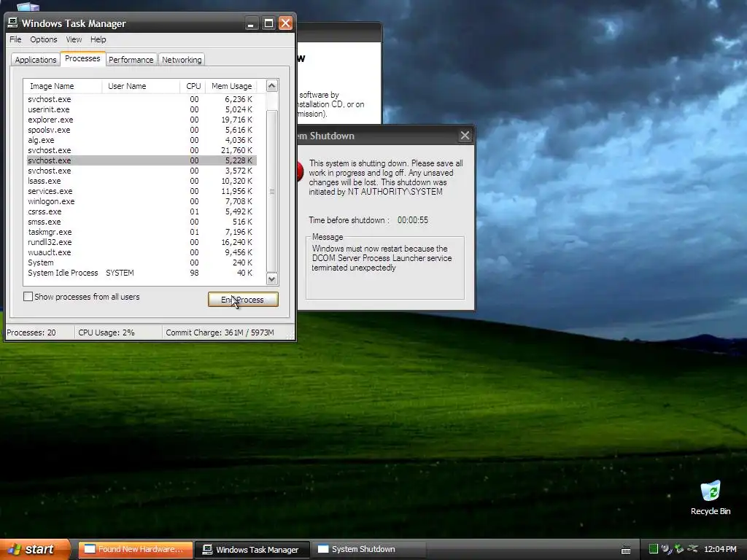Screen dimensions: 747x560
Task: Click the End Process button
Action: (x=243, y=300)
